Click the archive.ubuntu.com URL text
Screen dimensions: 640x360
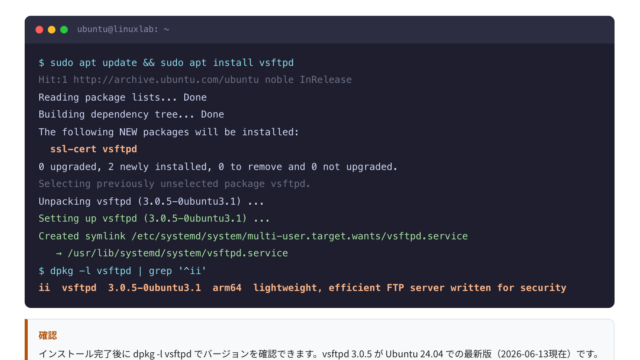pos(166,80)
